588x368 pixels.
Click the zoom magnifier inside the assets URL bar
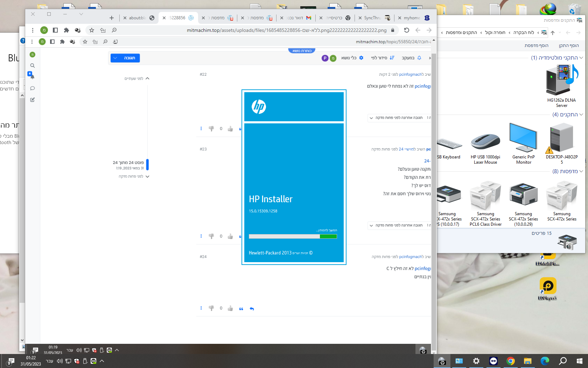tap(114, 30)
